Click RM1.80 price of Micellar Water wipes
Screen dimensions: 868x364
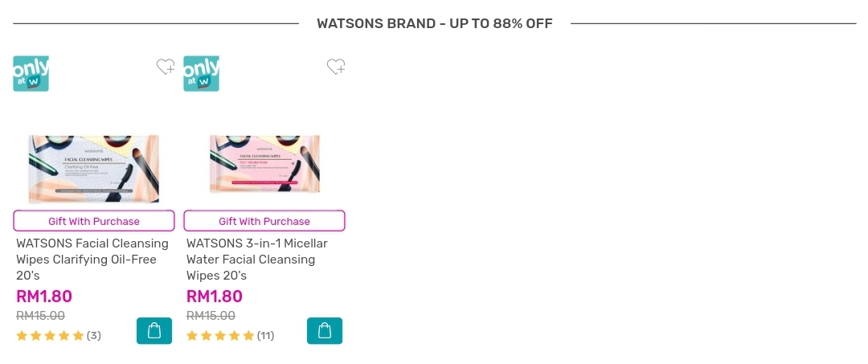point(215,297)
